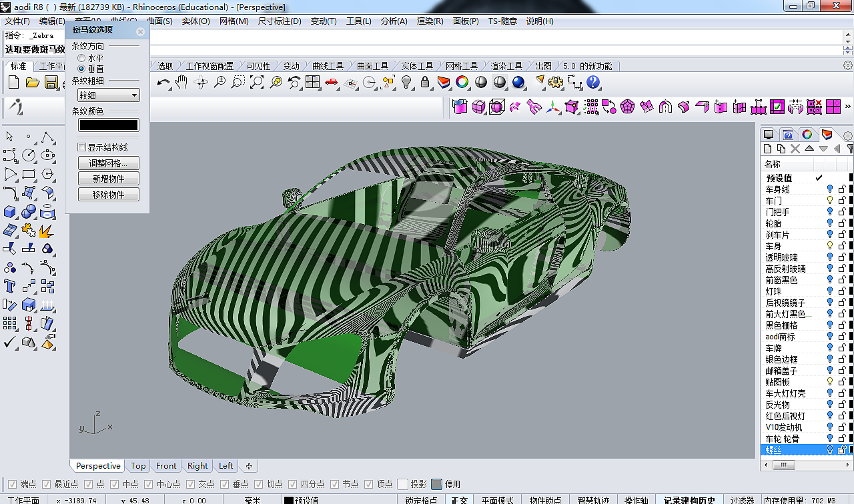Open the stripe thickness dropdown
This screenshot has height=504, width=854.
tap(108, 95)
